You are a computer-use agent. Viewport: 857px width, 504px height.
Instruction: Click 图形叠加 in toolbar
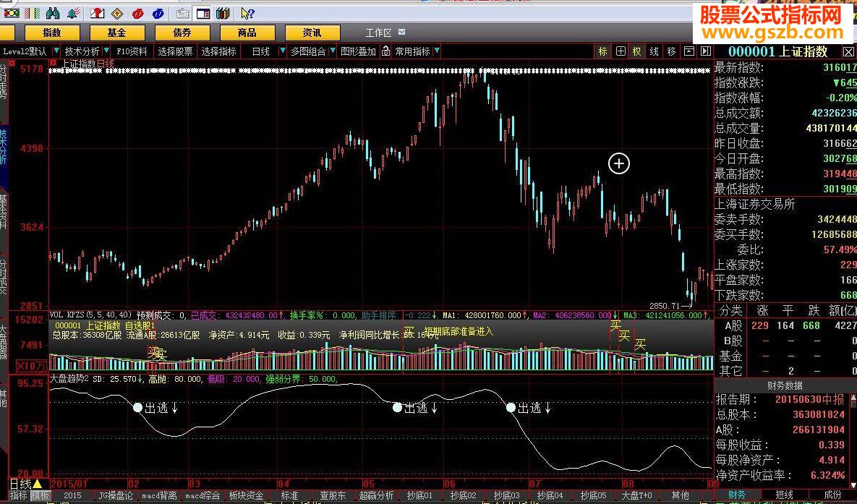pos(359,51)
